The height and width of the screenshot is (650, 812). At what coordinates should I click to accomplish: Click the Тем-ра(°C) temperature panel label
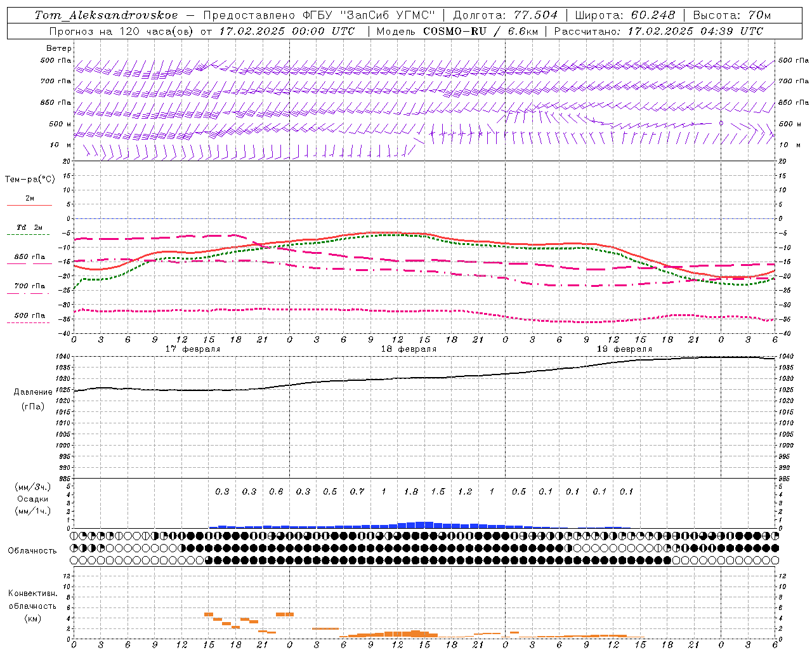[30, 180]
